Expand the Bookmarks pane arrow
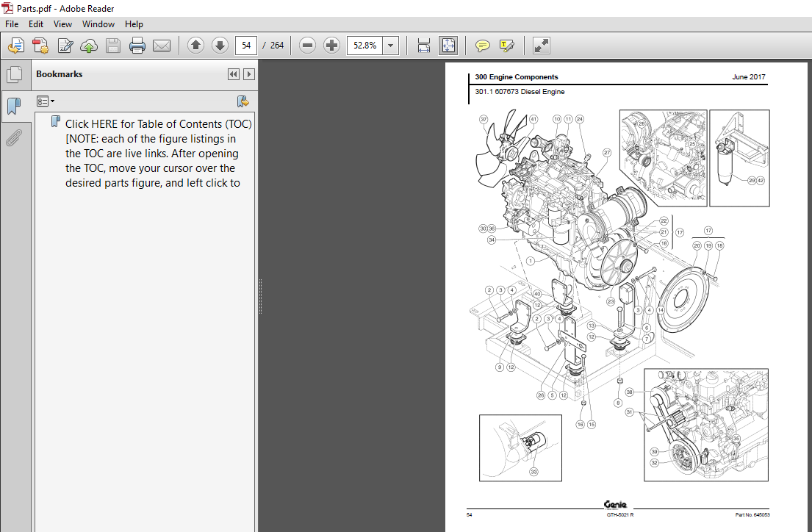 (249, 74)
